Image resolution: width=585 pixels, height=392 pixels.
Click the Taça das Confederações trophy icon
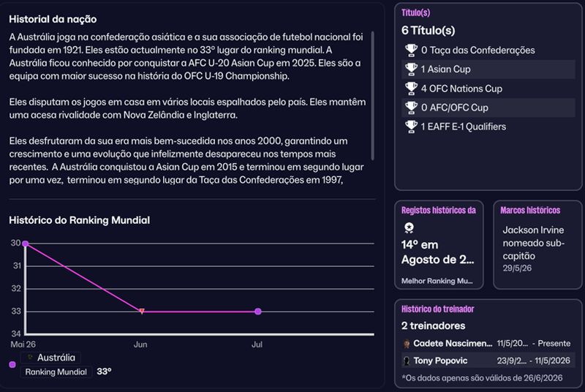pos(411,50)
